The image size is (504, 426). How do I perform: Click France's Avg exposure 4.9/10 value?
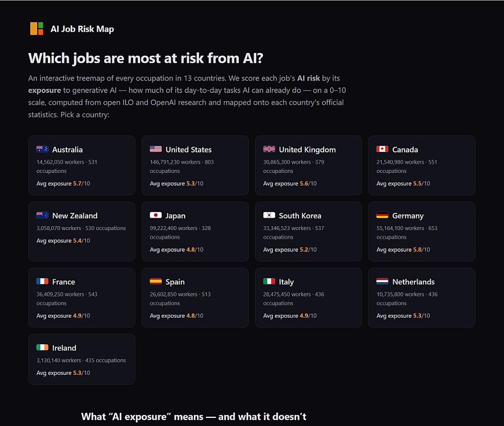[x=63, y=316]
